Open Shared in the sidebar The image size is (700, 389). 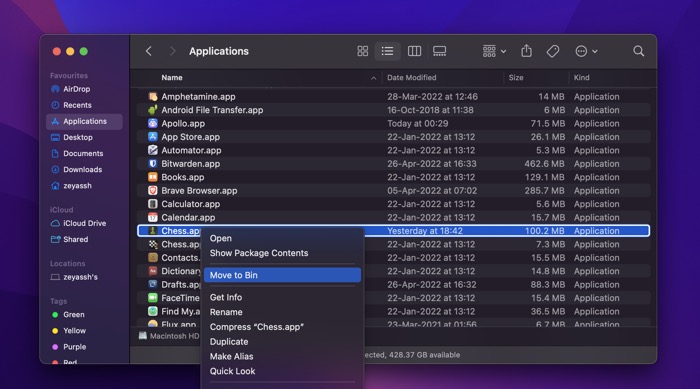[x=75, y=239]
